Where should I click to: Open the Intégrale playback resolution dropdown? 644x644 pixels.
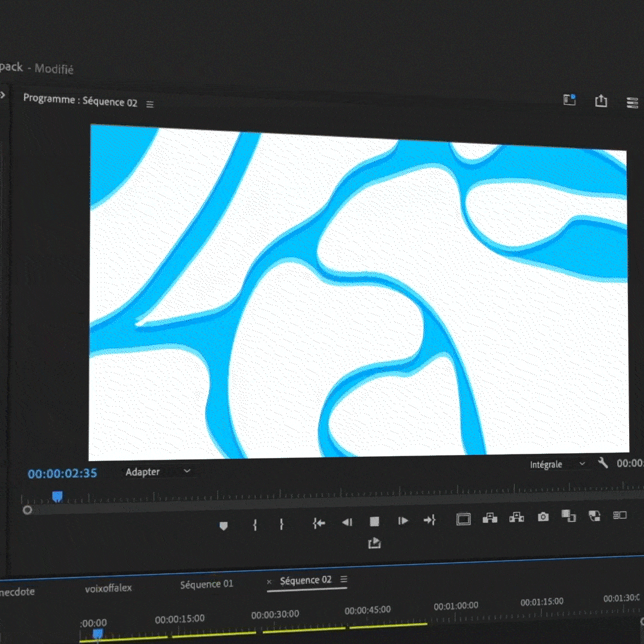point(558,465)
